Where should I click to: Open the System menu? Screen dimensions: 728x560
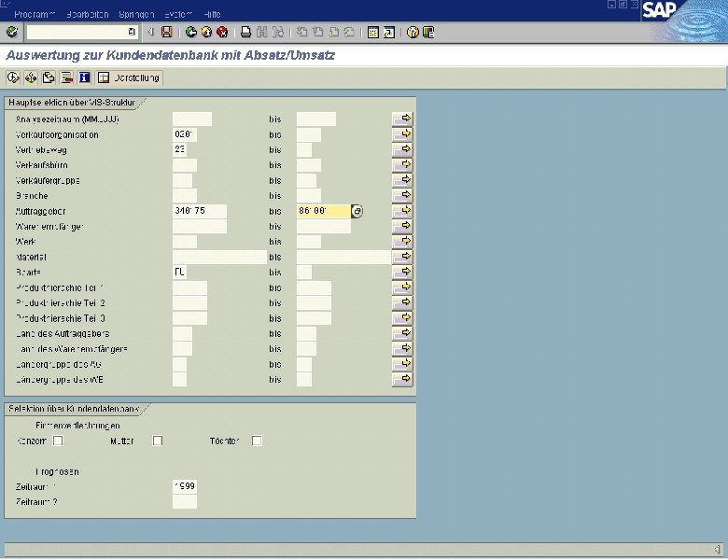point(178,14)
